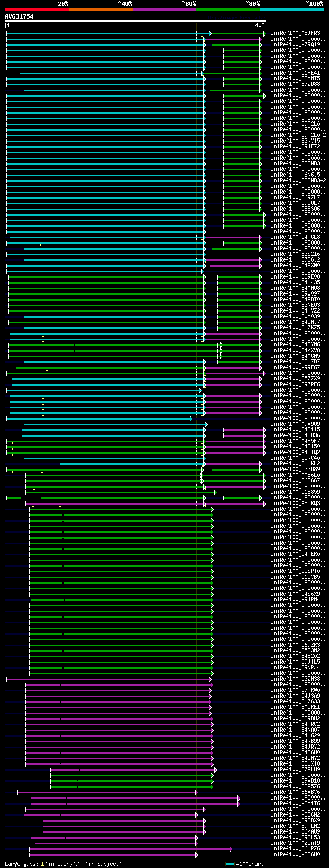The image size is (329, 868).
Task: Select the UniRef100_Q4D1I5 label
Action: [295, 430]
